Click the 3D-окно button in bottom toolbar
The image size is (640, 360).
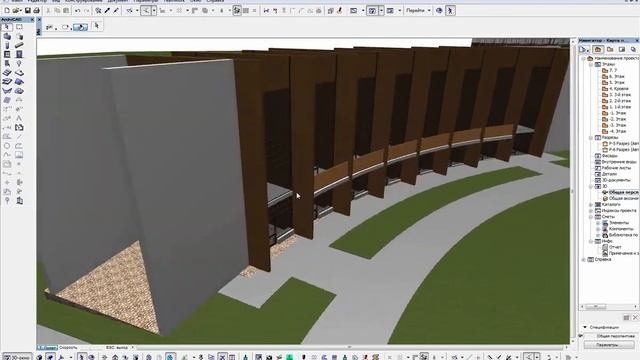pos(17,357)
